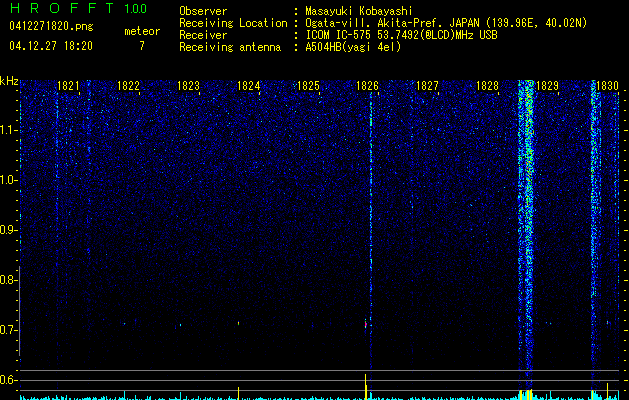Click the 1.1 kHz axis label
This screenshot has height=400, width=629.
(8, 130)
